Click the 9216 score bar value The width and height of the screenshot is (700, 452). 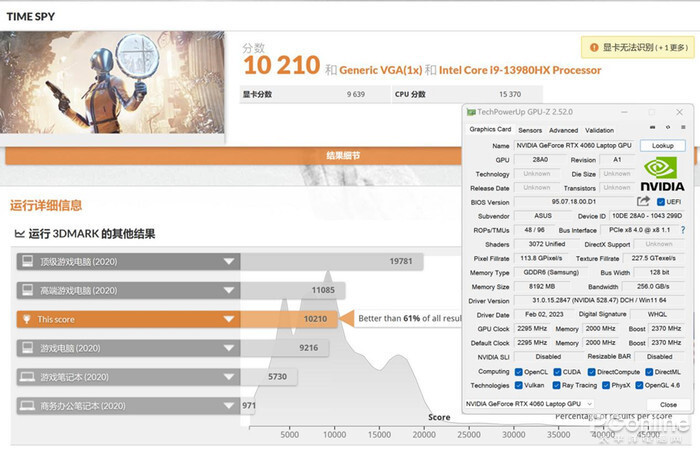click(x=308, y=348)
